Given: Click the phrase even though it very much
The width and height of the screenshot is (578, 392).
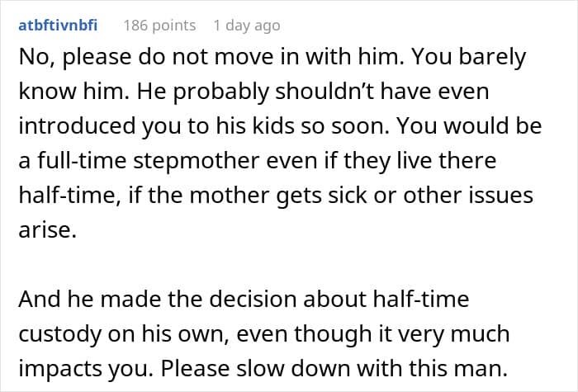Looking at the screenshot, I should click(x=373, y=334).
